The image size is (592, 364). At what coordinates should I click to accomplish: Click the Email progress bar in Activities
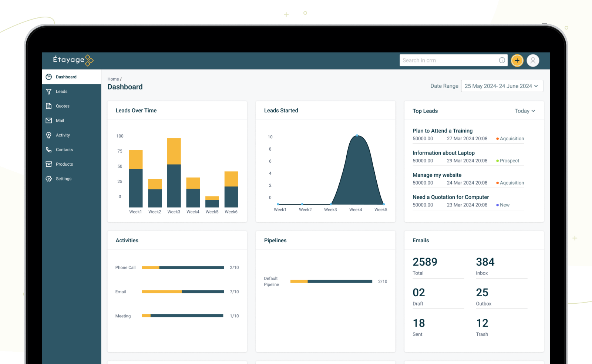[x=182, y=291]
